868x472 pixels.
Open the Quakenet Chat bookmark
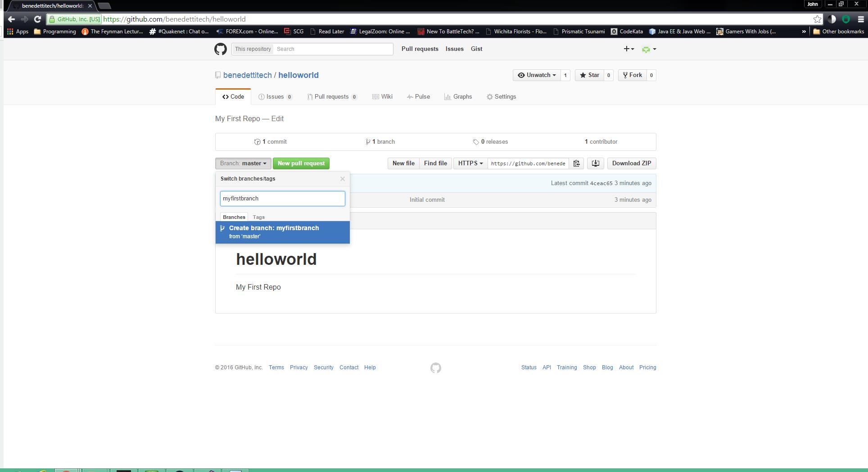[179, 32]
